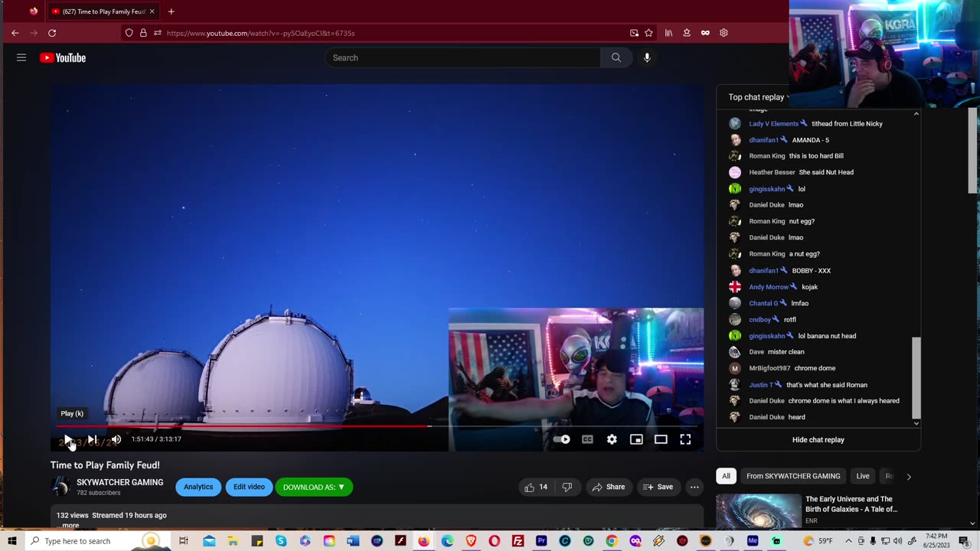Open the Windows Start menu

(11, 541)
